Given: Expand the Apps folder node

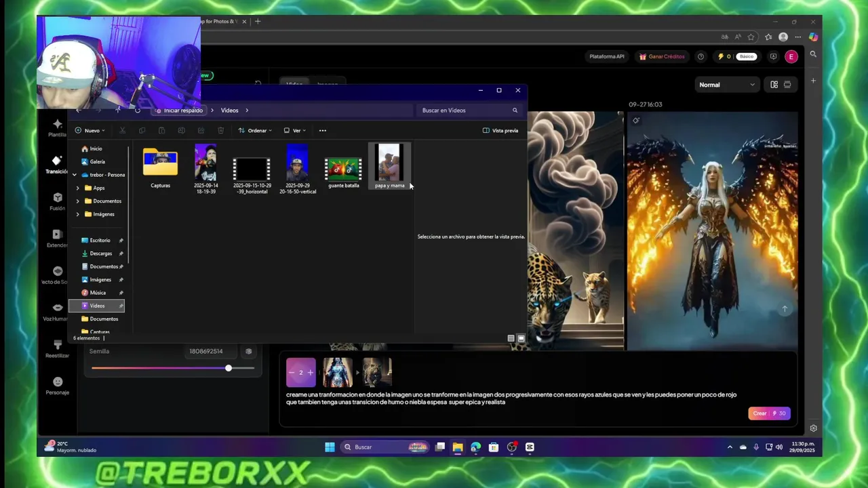Looking at the screenshot, I should (x=77, y=188).
